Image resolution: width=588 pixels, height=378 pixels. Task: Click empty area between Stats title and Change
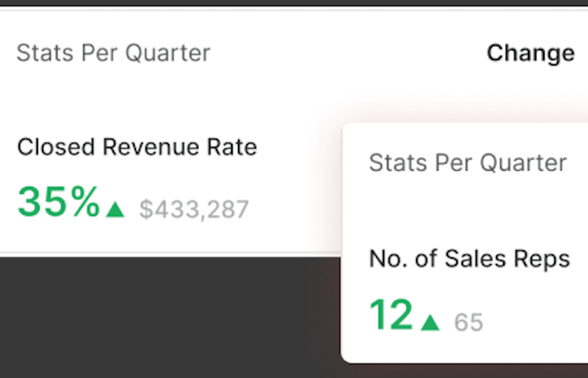click(347, 53)
